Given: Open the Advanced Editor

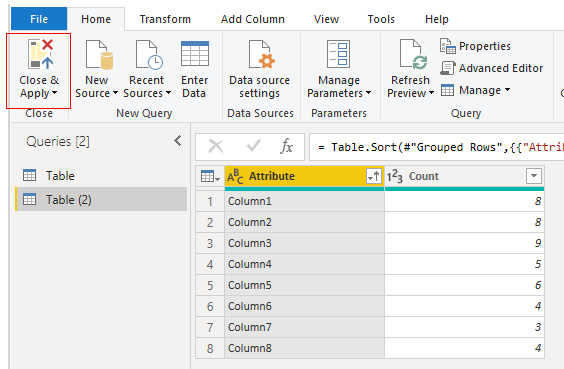Looking at the screenshot, I should click(491, 68).
